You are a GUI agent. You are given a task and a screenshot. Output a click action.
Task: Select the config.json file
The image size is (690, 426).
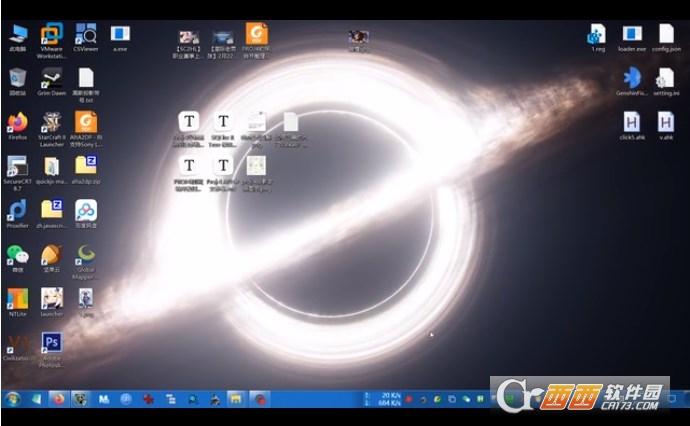tap(666, 38)
